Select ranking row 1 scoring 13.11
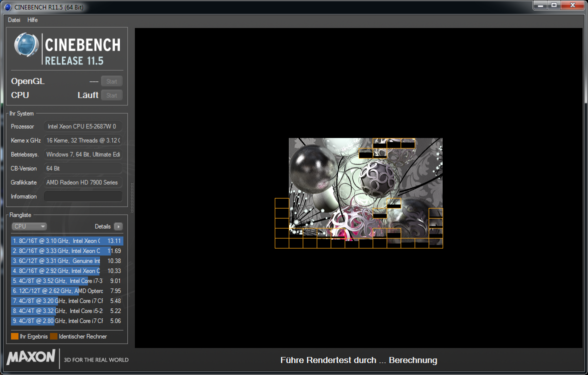The image size is (588, 375). coord(67,241)
